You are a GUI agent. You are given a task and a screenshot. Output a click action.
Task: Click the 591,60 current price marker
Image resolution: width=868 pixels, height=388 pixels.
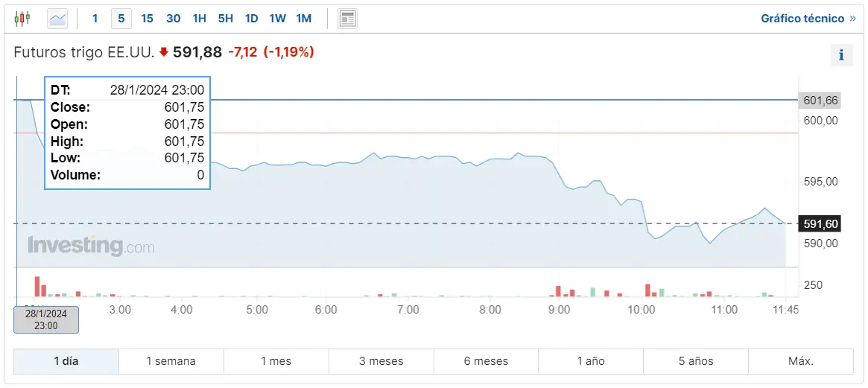click(820, 223)
